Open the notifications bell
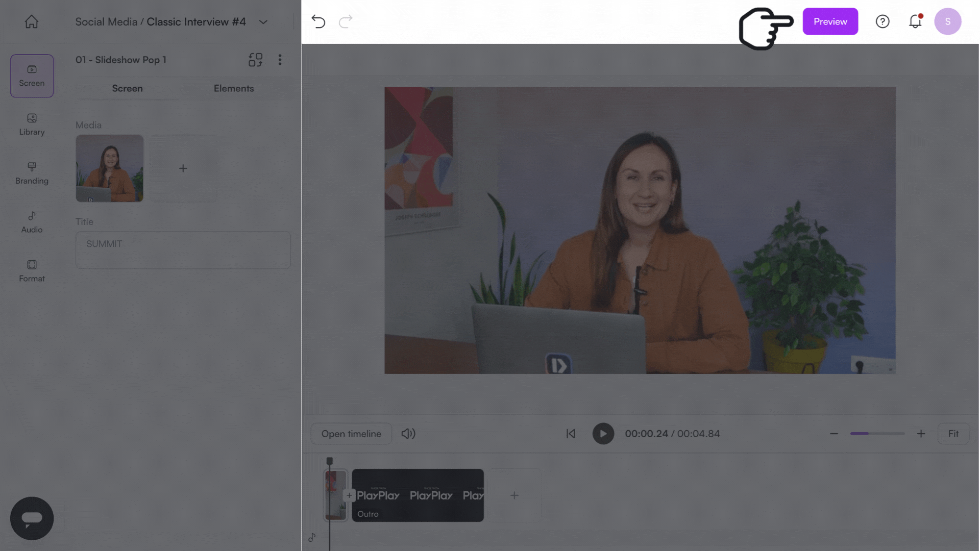This screenshot has width=980, height=551. [915, 21]
